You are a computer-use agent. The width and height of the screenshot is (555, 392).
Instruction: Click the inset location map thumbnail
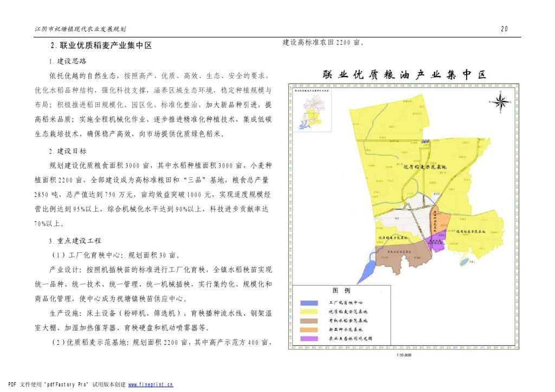(x=312, y=110)
